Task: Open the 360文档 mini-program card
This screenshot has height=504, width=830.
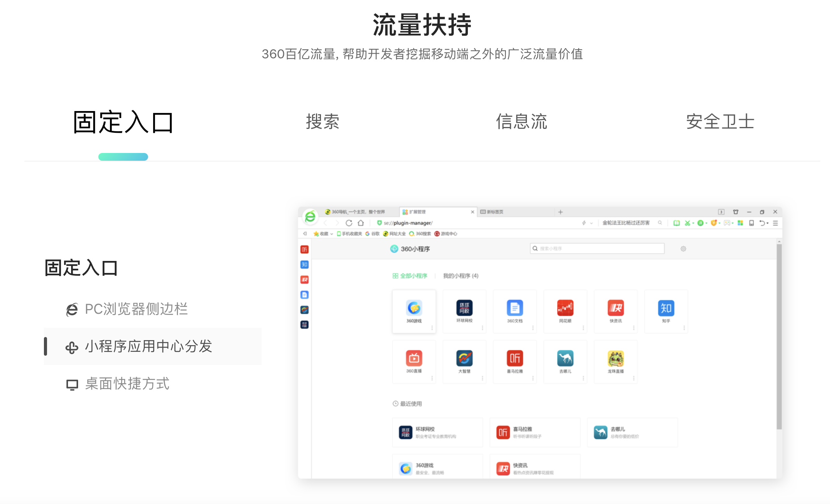Action: 515,311
